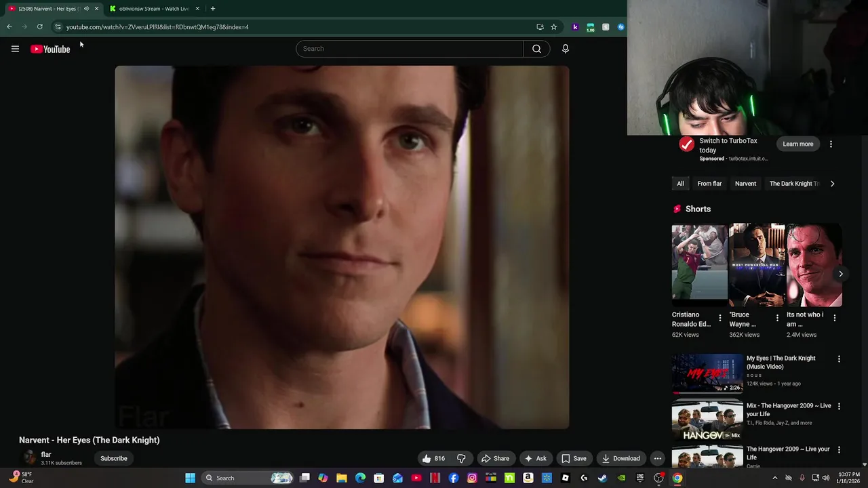Viewport: 868px width, 488px height.
Task: Open the clock showing 10:07 PM
Action: 849,478
